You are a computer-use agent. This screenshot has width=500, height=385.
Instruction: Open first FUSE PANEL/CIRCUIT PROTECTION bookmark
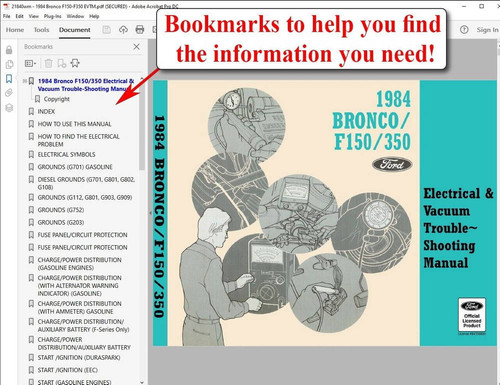[82, 235]
